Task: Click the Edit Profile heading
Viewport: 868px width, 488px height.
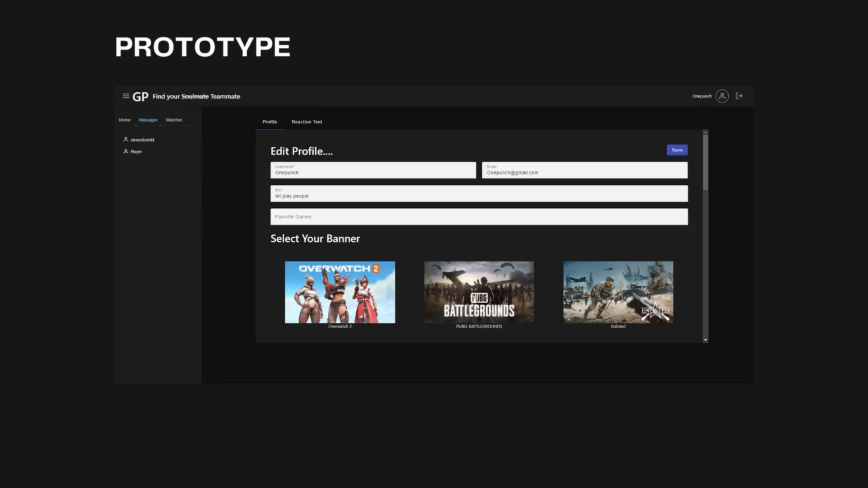Action: [302, 151]
